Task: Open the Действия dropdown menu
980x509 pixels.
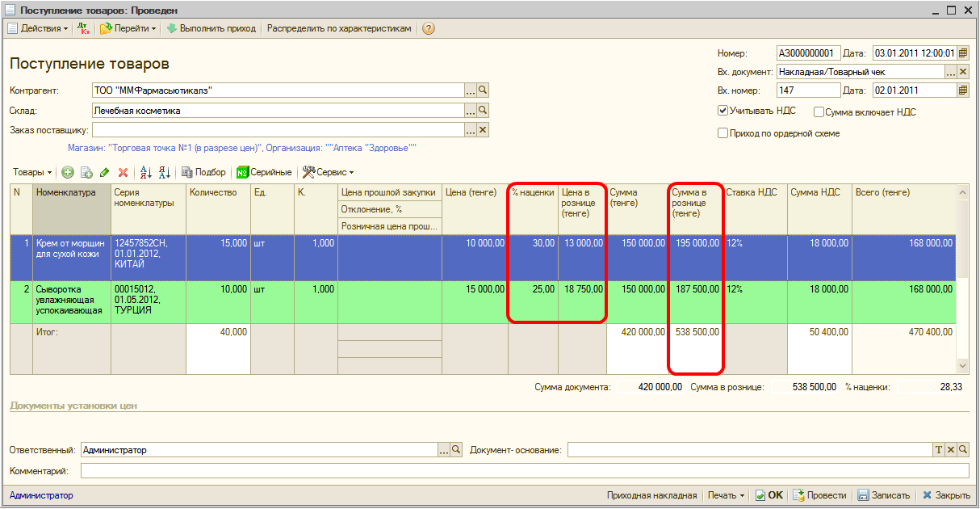Action: pyautogui.click(x=38, y=28)
